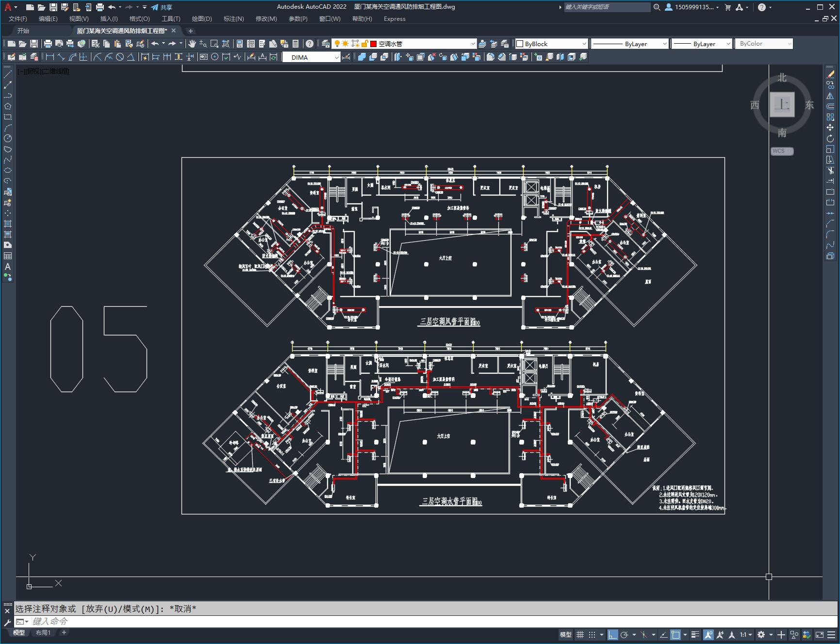Select the Hatch tool in the draw toolbar
Screen dimensions: 840x644
pos(8,224)
